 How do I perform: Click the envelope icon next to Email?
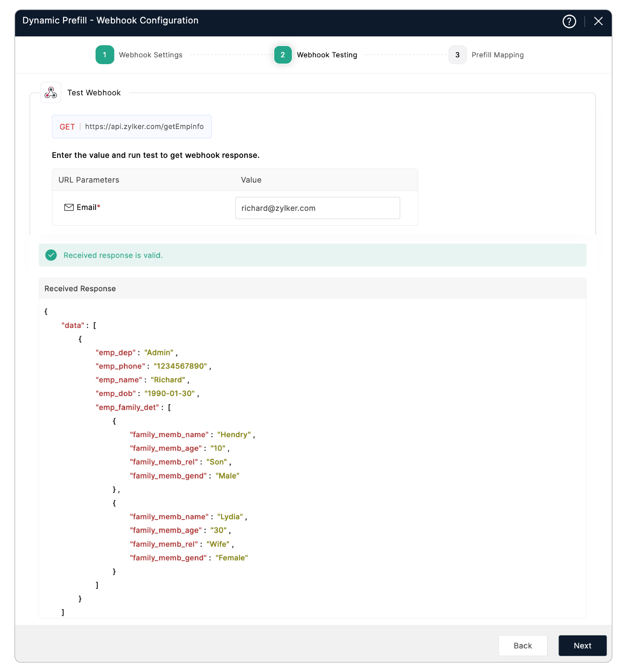pyautogui.click(x=69, y=207)
